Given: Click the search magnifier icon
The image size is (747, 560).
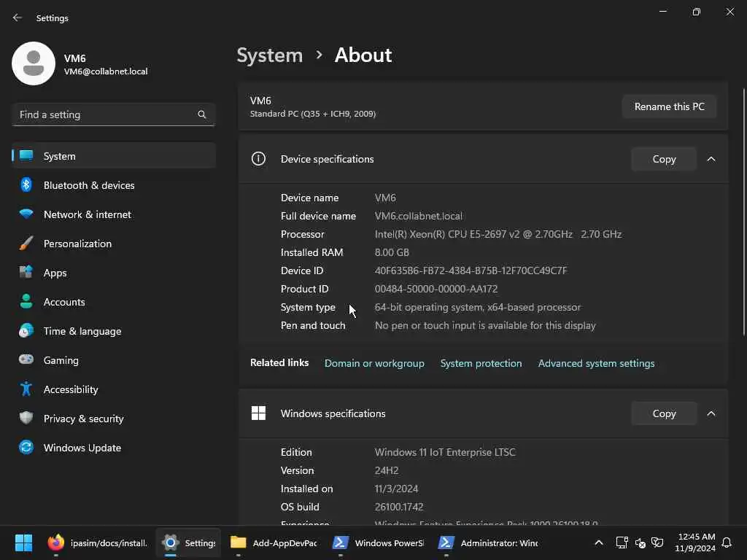Looking at the screenshot, I should tap(201, 114).
